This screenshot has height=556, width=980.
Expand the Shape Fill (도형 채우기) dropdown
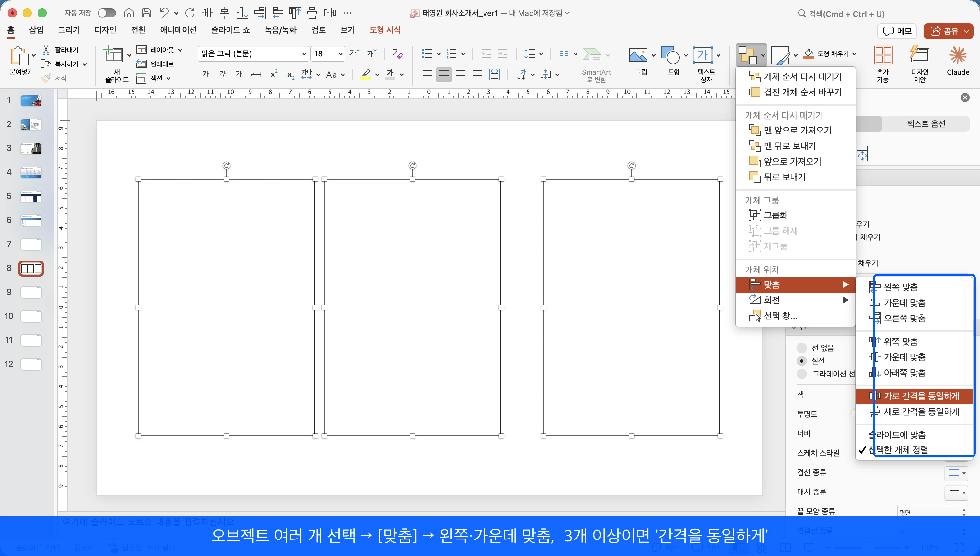[854, 54]
